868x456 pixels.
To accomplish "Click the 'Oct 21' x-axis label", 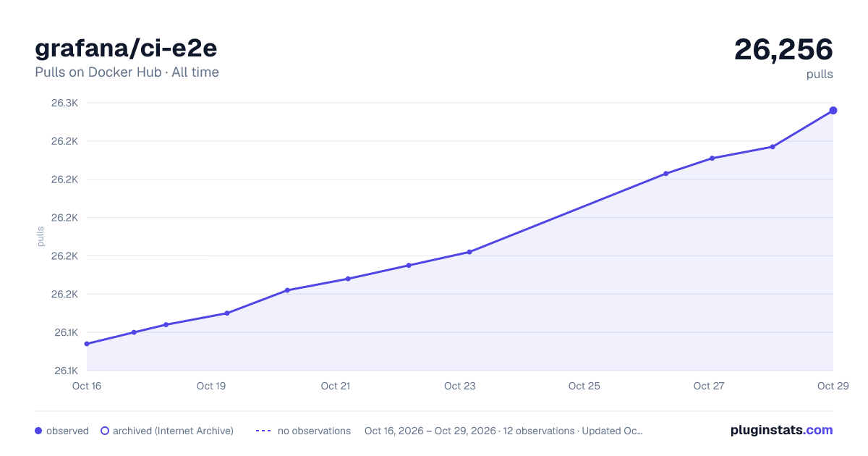I will click(336, 386).
